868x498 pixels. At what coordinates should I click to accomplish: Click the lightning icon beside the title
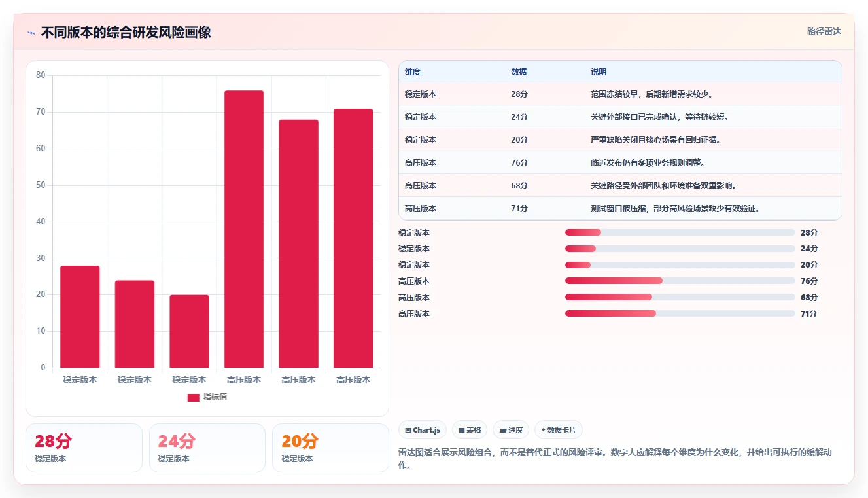[x=31, y=33]
